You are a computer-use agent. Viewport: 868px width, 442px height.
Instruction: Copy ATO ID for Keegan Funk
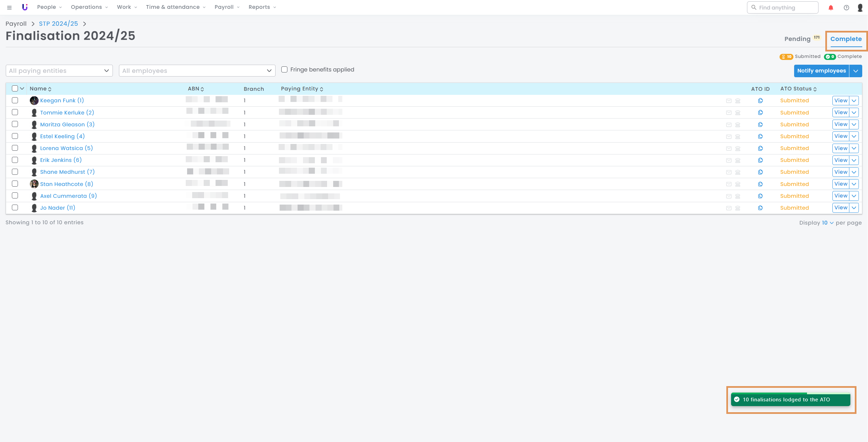[760, 101]
